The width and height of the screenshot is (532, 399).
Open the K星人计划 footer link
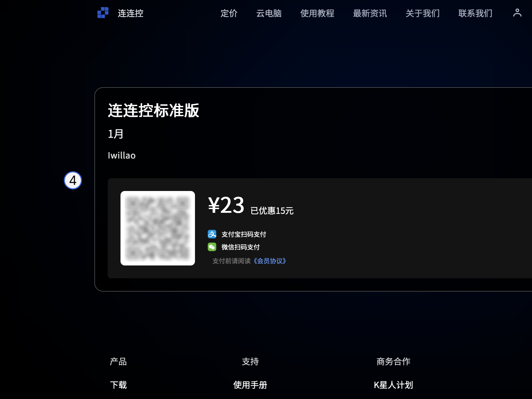393,385
